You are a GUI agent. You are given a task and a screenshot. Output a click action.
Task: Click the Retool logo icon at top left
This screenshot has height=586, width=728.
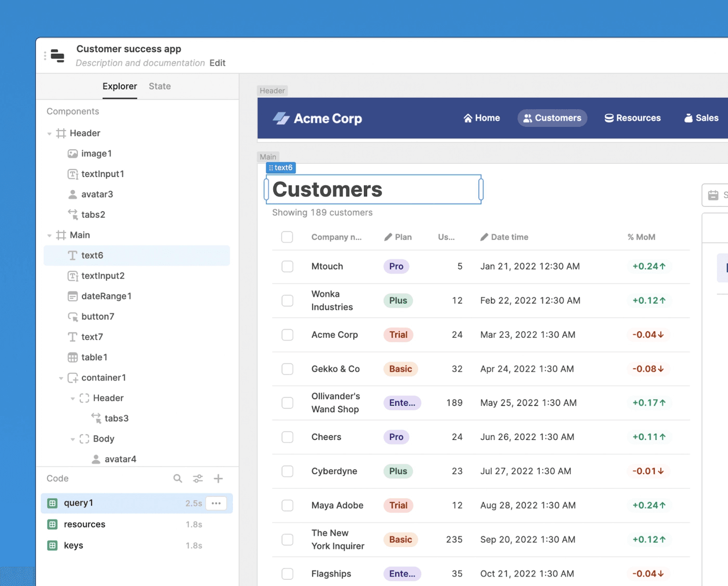(x=58, y=56)
